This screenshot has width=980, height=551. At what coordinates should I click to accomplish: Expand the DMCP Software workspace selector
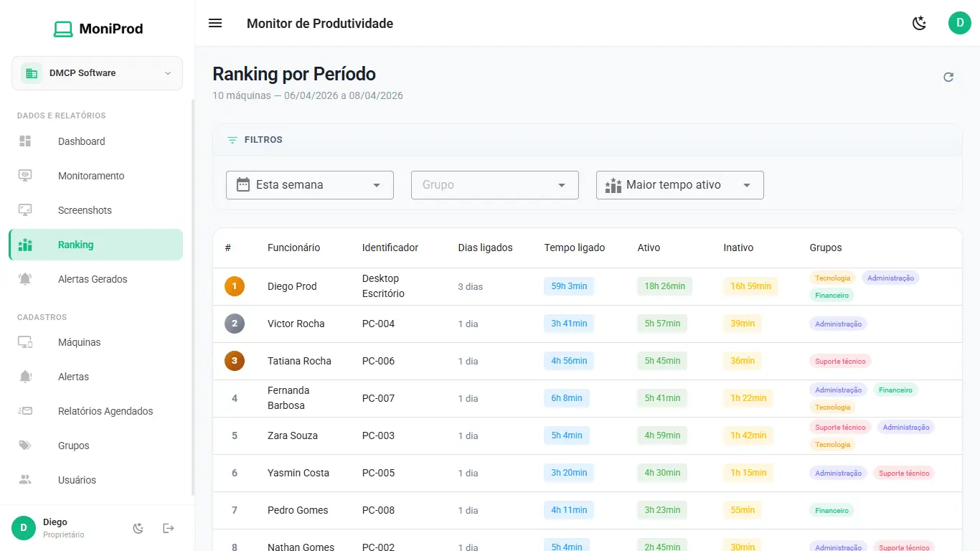tap(96, 72)
